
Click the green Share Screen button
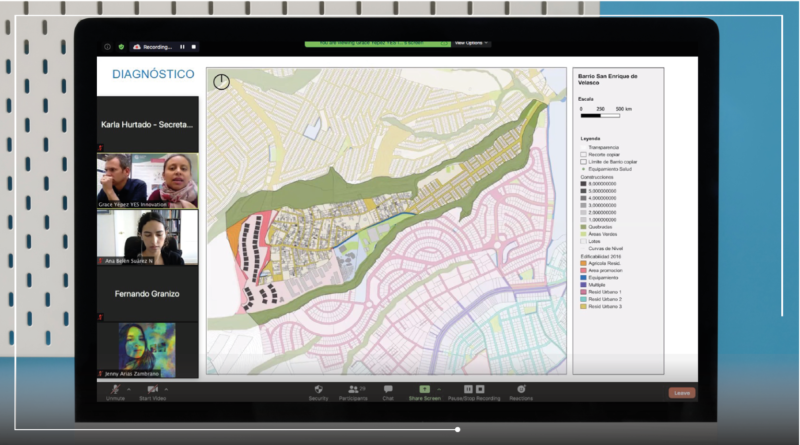[424, 392]
